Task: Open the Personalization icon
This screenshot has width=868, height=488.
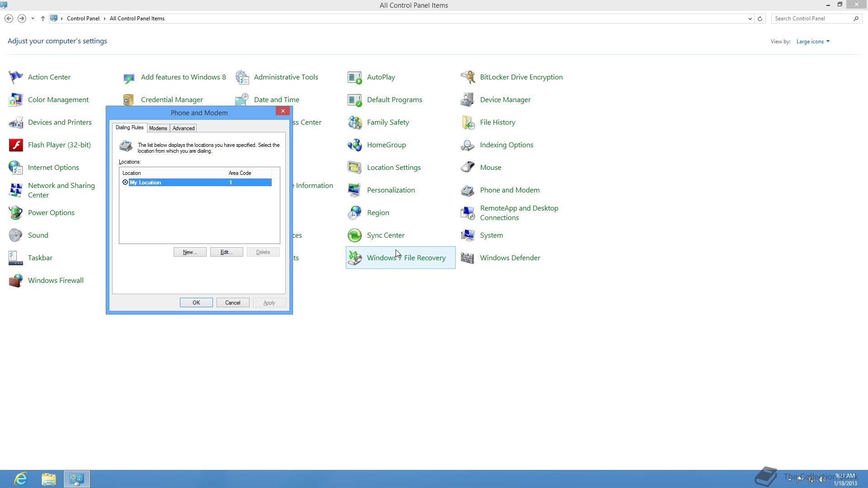Action: coord(355,190)
